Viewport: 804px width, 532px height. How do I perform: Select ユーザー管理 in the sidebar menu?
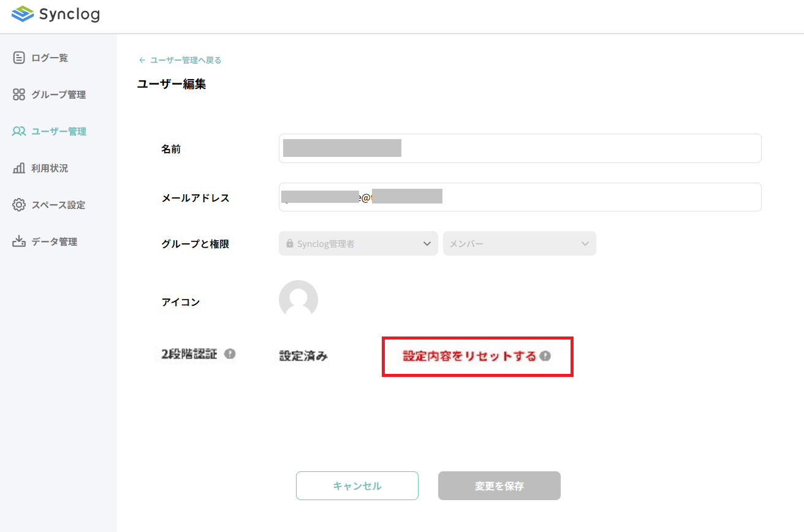53,131
